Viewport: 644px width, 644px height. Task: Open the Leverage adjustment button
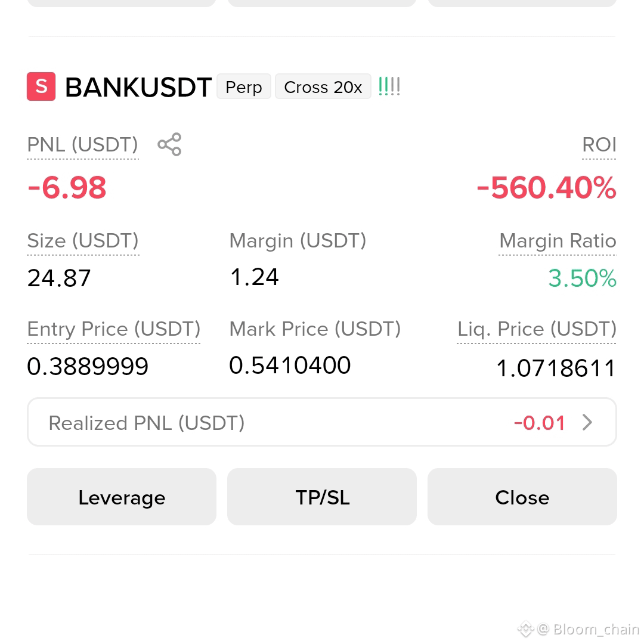click(x=122, y=497)
